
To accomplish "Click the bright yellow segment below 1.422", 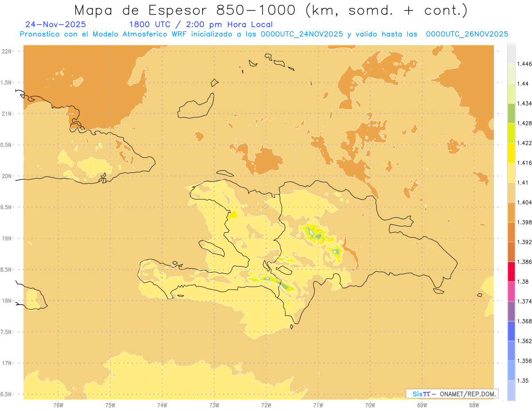I will pyautogui.click(x=511, y=153).
